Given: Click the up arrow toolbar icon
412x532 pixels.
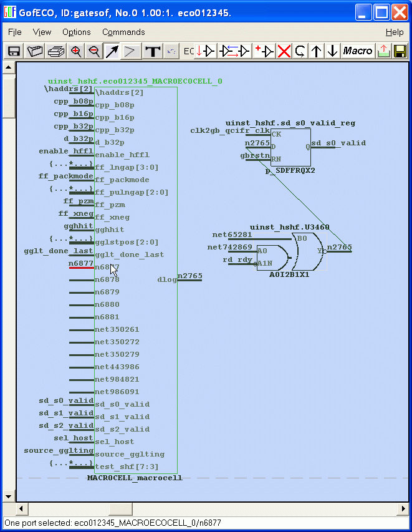Looking at the screenshot, I should [x=317, y=51].
